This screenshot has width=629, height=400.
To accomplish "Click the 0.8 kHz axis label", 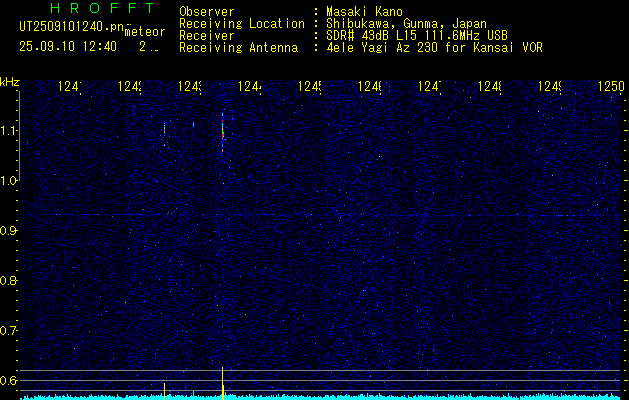I will click(8, 280).
